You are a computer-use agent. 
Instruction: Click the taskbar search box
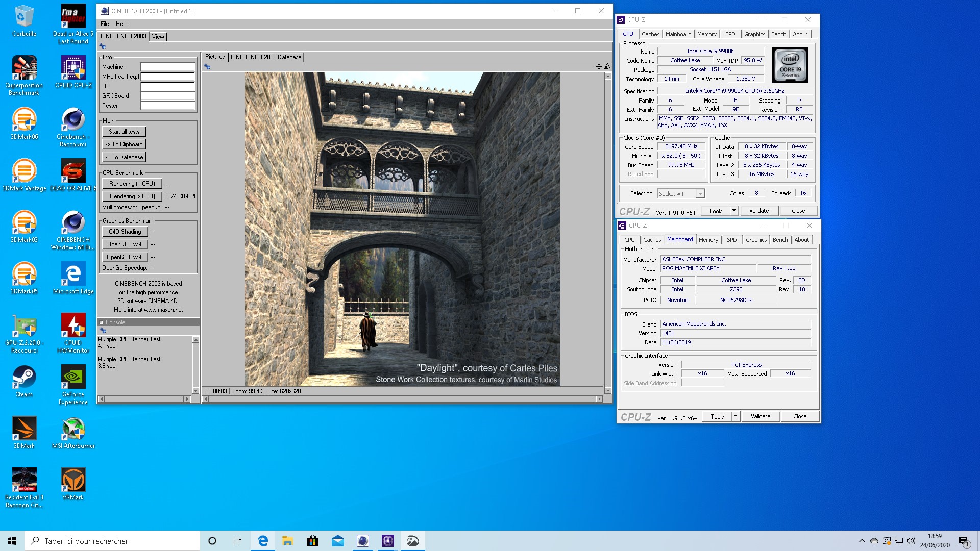112,541
